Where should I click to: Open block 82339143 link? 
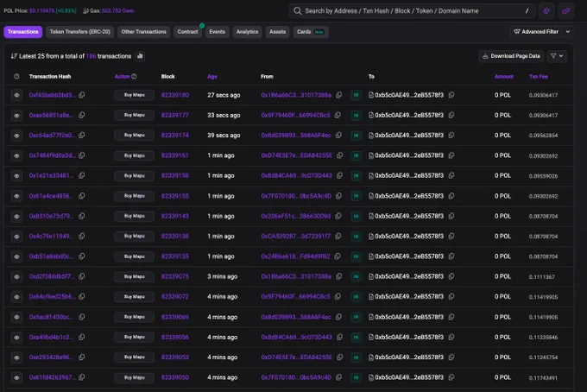[175, 216]
